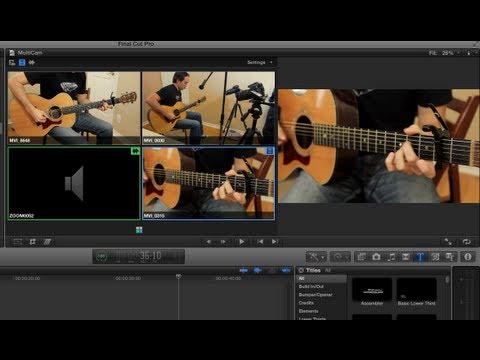
Task: Click the blue video badge on the close-up angle
Action: 270,151
